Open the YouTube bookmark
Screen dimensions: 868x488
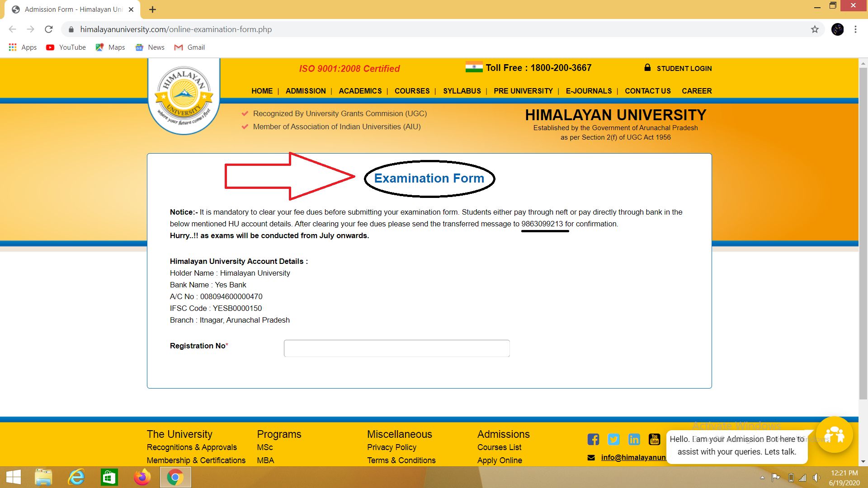pos(66,47)
